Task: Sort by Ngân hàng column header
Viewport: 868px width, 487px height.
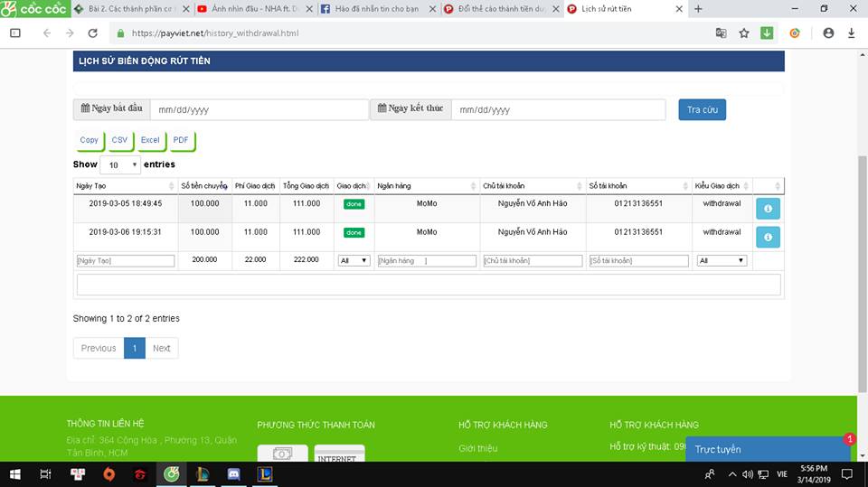Action: [x=426, y=186]
